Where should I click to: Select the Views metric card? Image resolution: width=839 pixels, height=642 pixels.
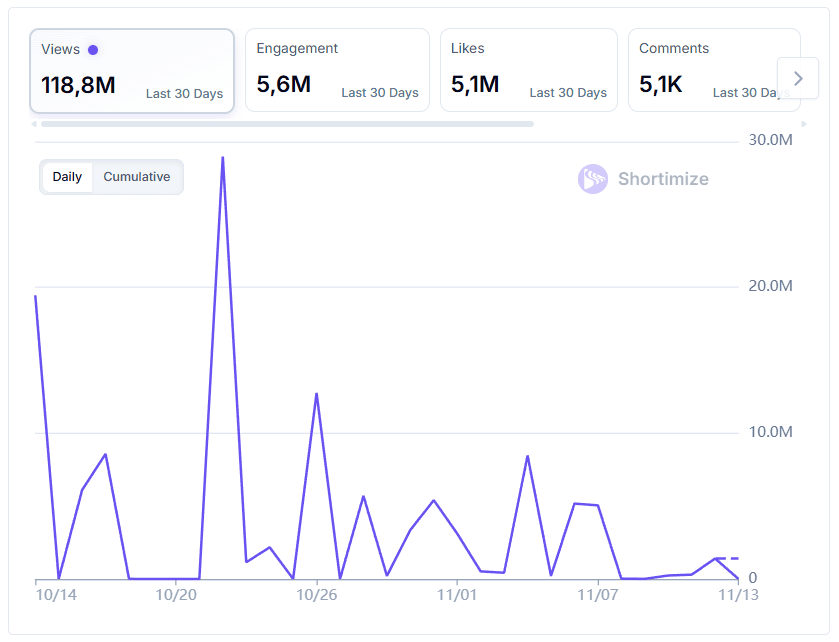click(x=132, y=70)
